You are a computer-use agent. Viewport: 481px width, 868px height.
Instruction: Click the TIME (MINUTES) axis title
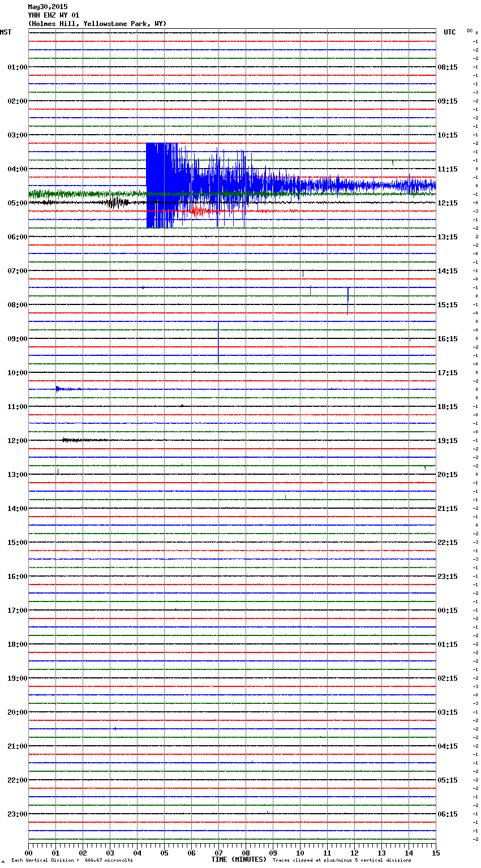point(239,860)
